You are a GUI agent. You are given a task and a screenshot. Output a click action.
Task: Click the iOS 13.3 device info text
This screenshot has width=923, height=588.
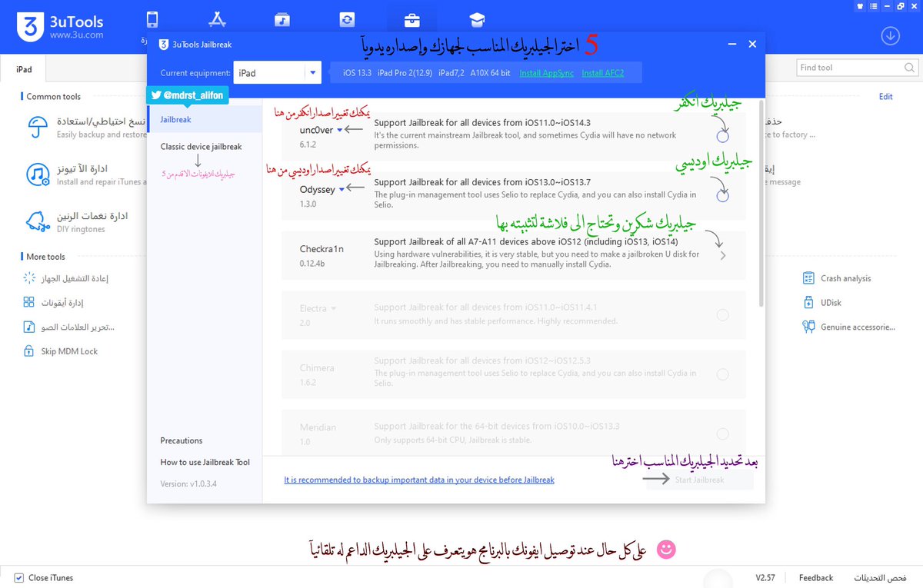coord(357,73)
